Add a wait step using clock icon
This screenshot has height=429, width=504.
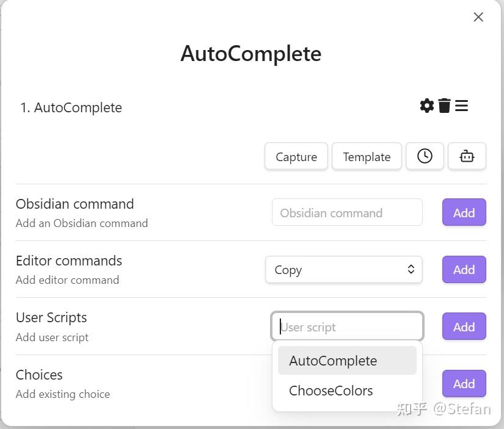click(425, 156)
